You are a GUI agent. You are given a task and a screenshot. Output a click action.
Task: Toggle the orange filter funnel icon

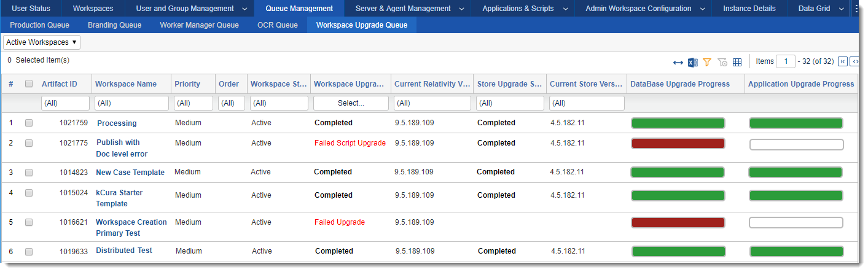pos(707,62)
